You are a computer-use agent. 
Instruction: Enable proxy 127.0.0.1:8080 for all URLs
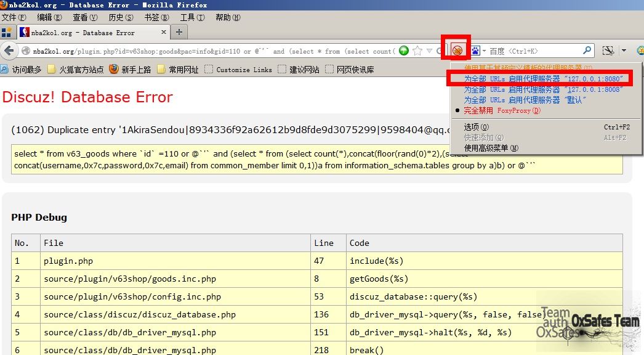[543, 78]
